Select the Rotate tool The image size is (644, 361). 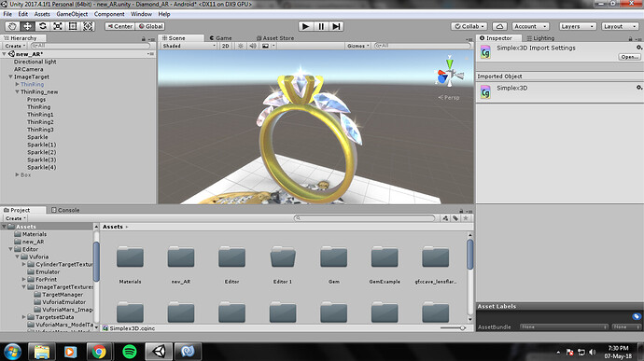coord(42,26)
